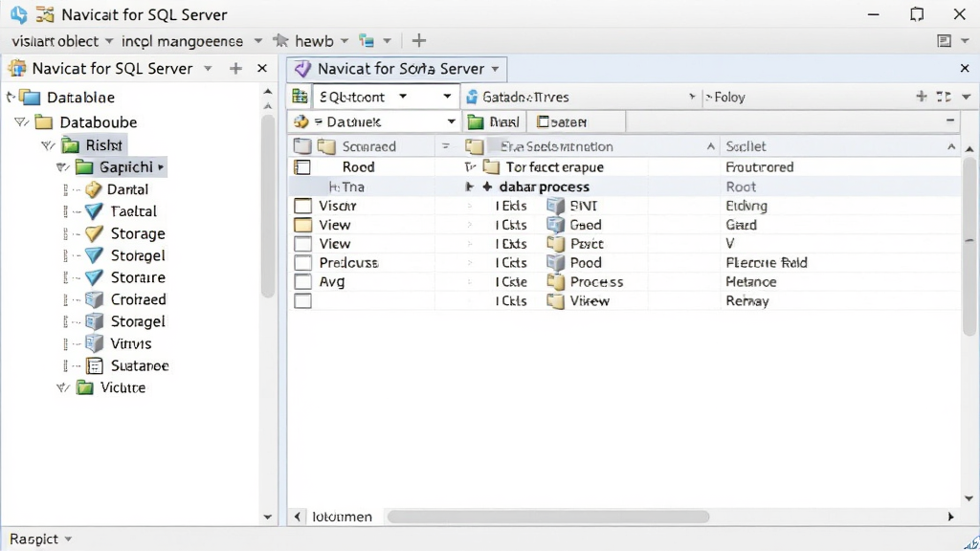This screenshot has width=980, height=551.
Task: Click the folder icon beside Process
Action: click(555, 282)
